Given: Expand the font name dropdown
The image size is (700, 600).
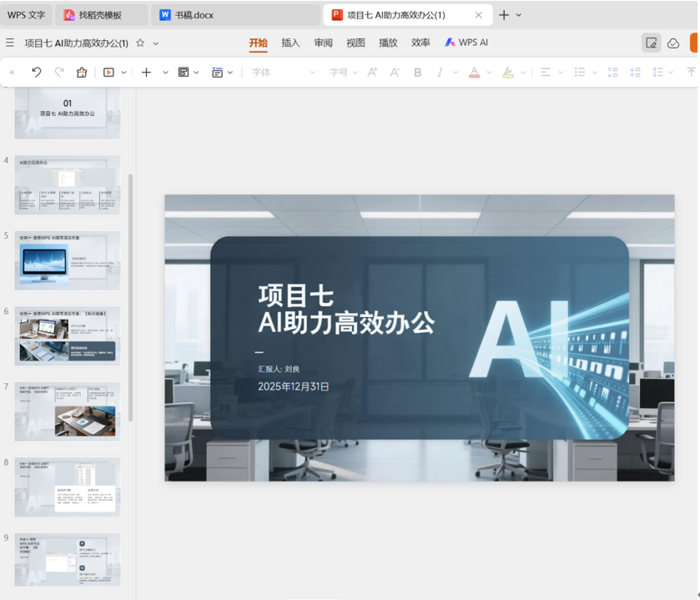Looking at the screenshot, I should [313, 73].
